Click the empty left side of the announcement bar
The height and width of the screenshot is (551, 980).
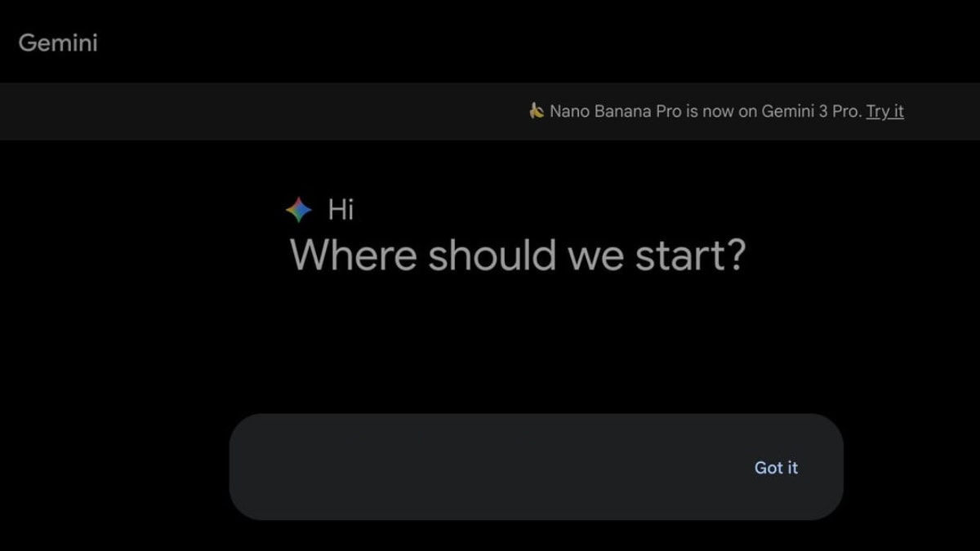pyautogui.click(x=245, y=111)
